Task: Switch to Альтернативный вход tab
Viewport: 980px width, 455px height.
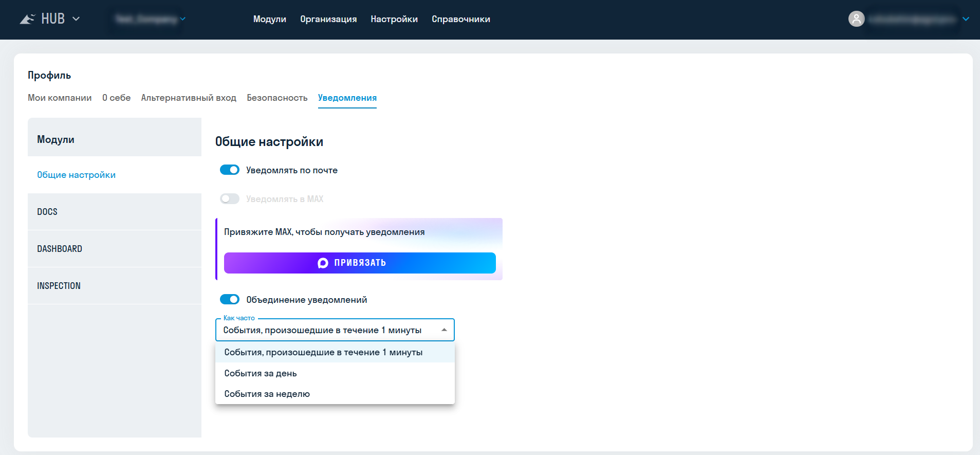Action: pyautogui.click(x=189, y=98)
